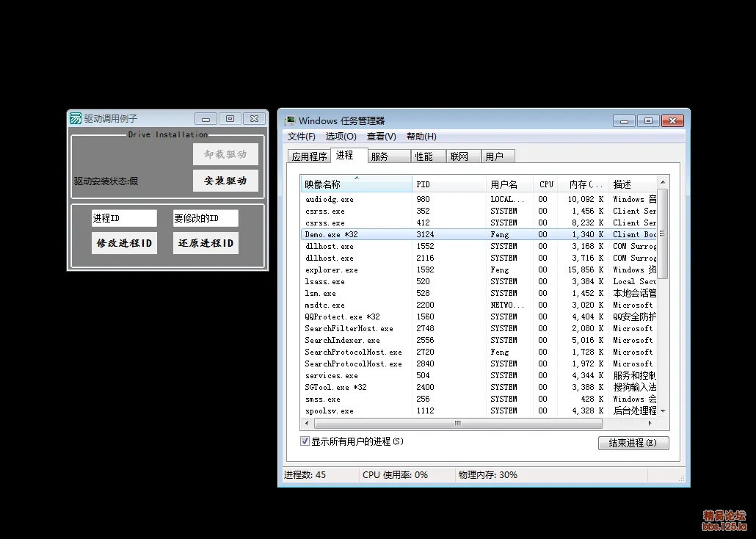756x539 pixels.
Task: Toggle show processes from all users checkbox
Action: coord(305,441)
